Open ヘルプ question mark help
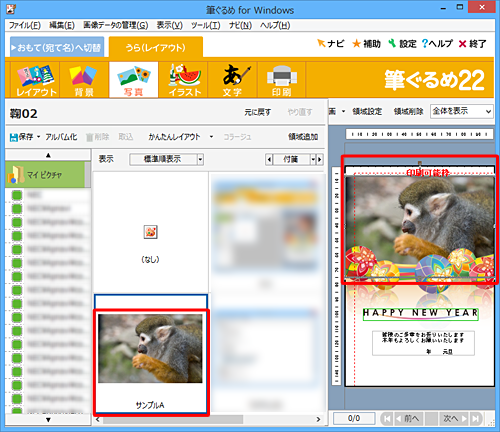The image size is (500, 432). click(x=437, y=43)
